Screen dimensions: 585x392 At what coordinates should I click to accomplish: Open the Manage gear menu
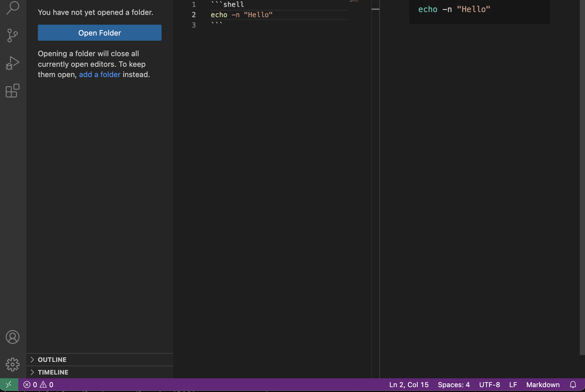click(13, 364)
